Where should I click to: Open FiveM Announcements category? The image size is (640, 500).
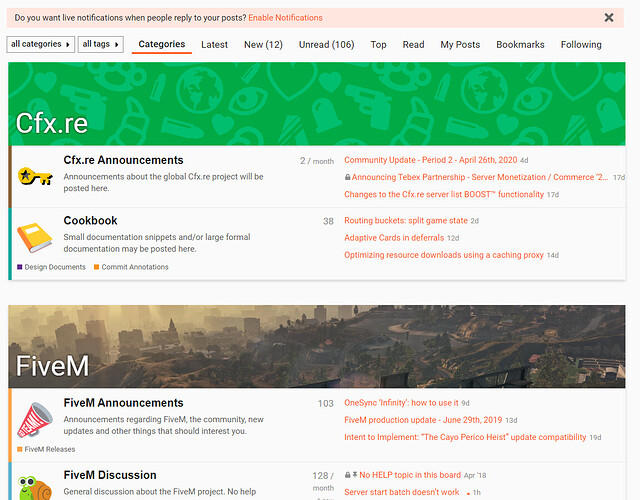[123, 403]
